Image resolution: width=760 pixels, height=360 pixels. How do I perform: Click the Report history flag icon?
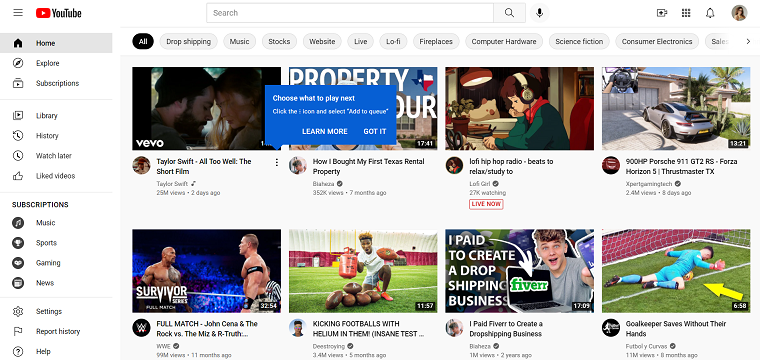pyautogui.click(x=18, y=331)
